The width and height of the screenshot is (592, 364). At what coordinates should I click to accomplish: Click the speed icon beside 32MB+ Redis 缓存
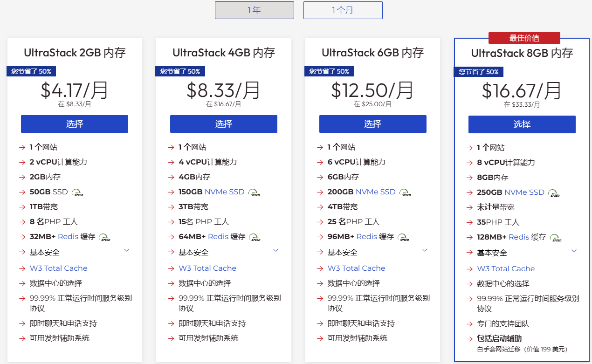(x=105, y=237)
